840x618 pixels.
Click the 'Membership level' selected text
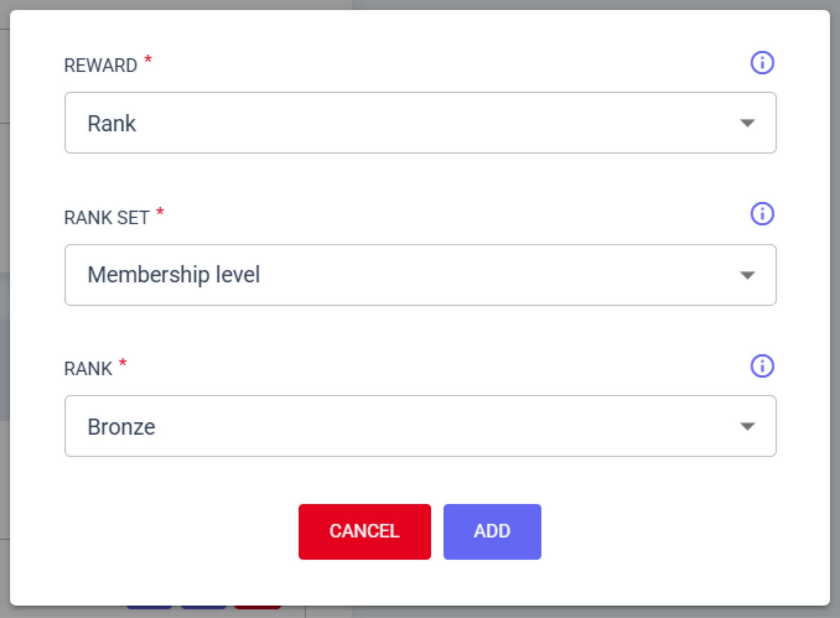pyautogui.click(x=174, y=275)
